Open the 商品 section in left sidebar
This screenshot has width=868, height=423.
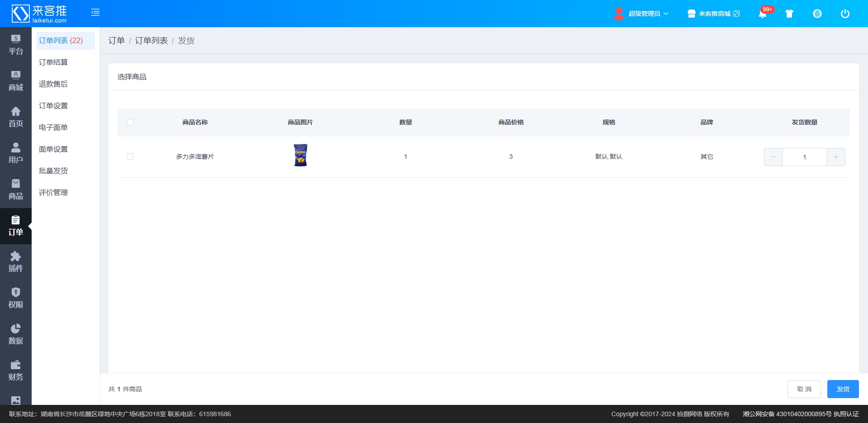[x=16, y=190]
